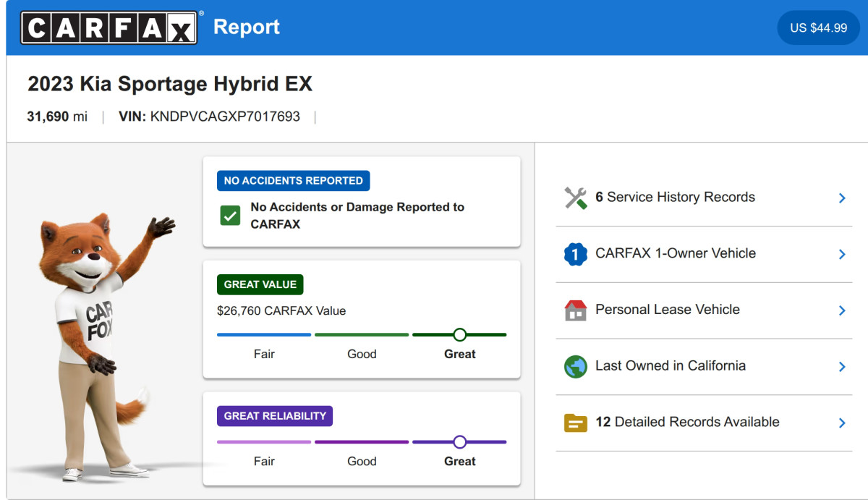Open Personal Lease Vehicle details
The image size is (868, 500).
tap(704, 310)
